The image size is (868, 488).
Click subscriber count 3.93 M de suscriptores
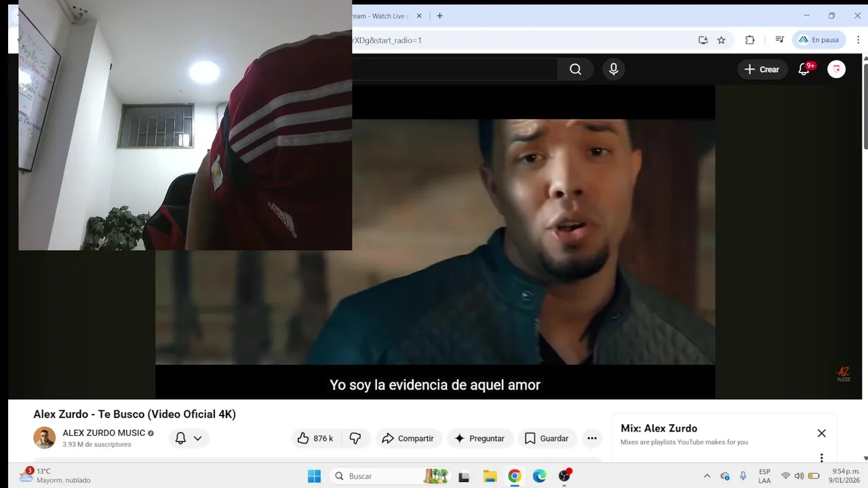tap(96, 445)
